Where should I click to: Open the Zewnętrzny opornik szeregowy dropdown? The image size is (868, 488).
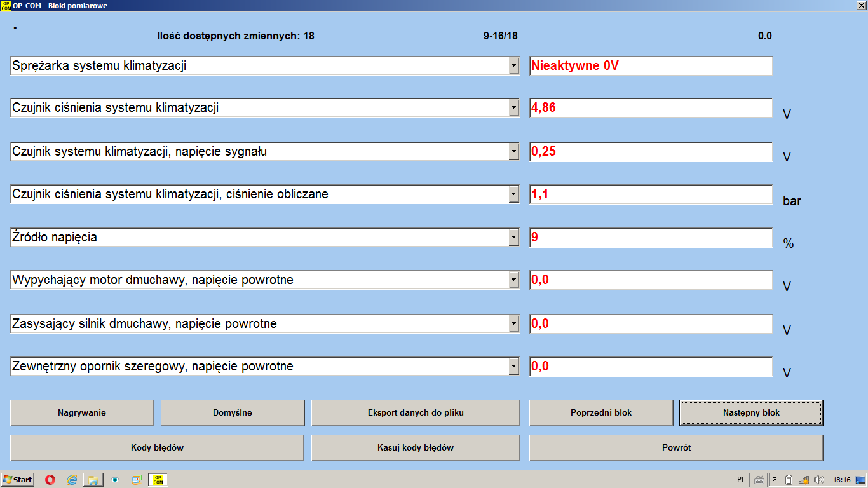(x=514, y=367)
